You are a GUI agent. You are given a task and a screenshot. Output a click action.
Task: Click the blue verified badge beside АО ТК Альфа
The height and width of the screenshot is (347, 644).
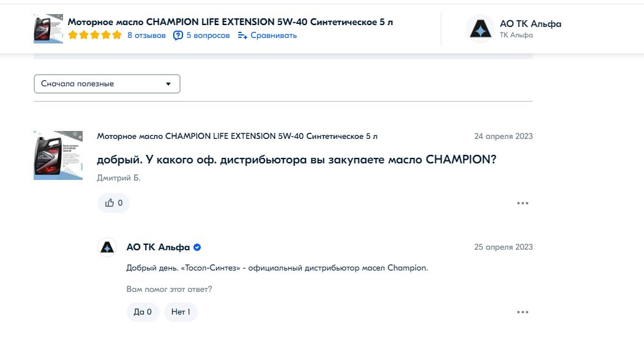tap(197, 247)
